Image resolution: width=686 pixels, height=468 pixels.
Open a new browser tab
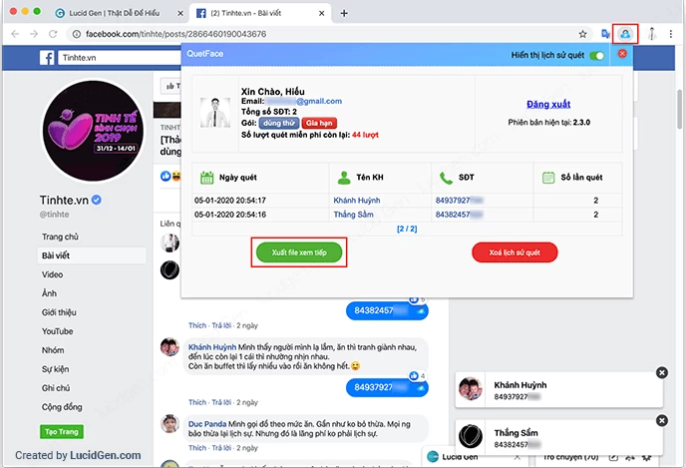(x=344, y=13)
